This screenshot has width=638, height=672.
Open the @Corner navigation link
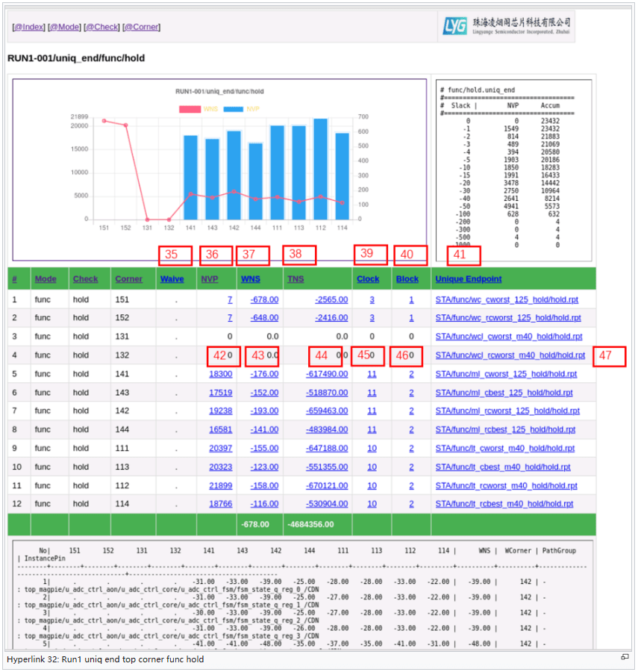pyautogui.click(x=141, y=27)
